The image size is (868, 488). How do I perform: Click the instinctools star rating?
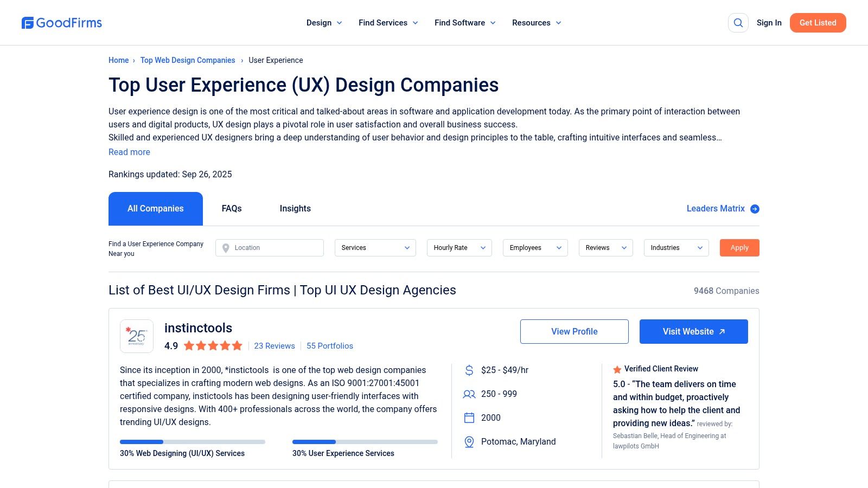[x=213, y=346]
